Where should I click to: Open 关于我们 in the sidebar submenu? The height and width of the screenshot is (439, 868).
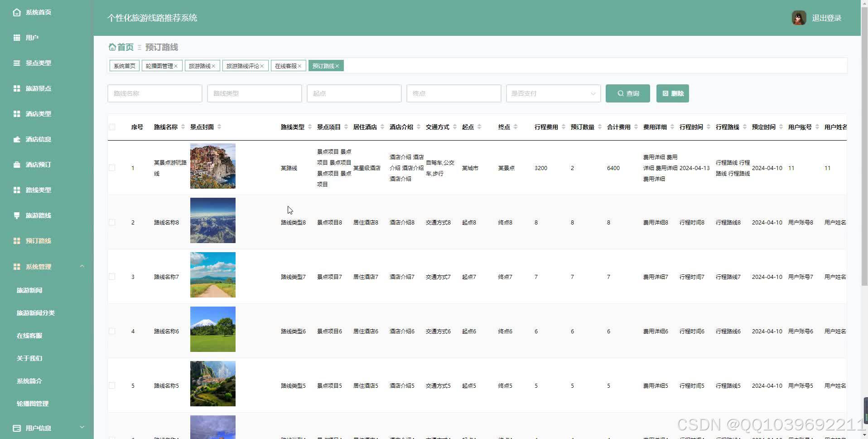pos(29,358)
